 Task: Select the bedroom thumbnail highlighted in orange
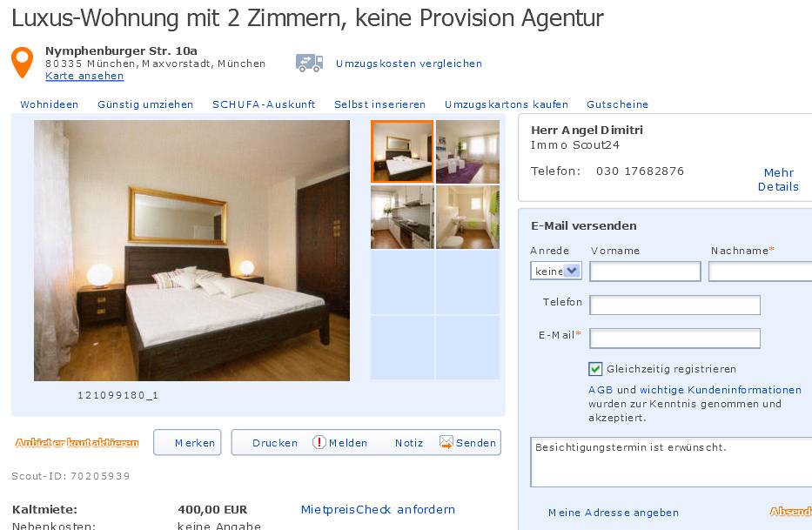402,151
